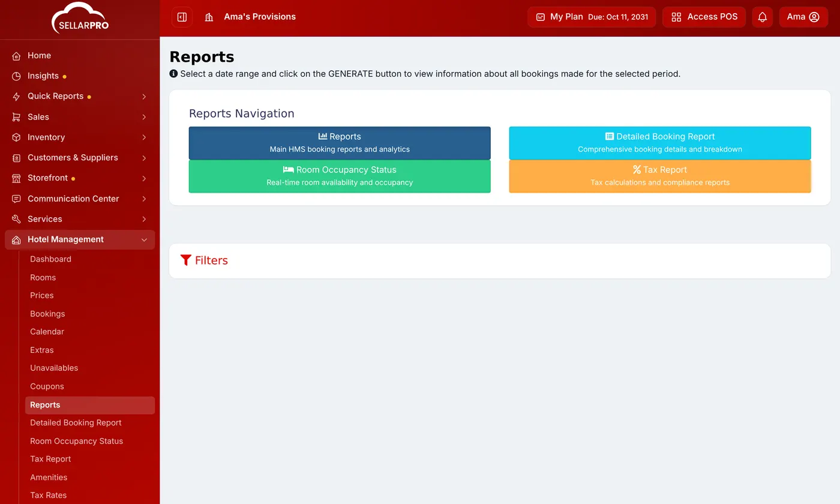Expand the Communication Center chevron
Screen dimensions: 840x504
tap(144, 199)
